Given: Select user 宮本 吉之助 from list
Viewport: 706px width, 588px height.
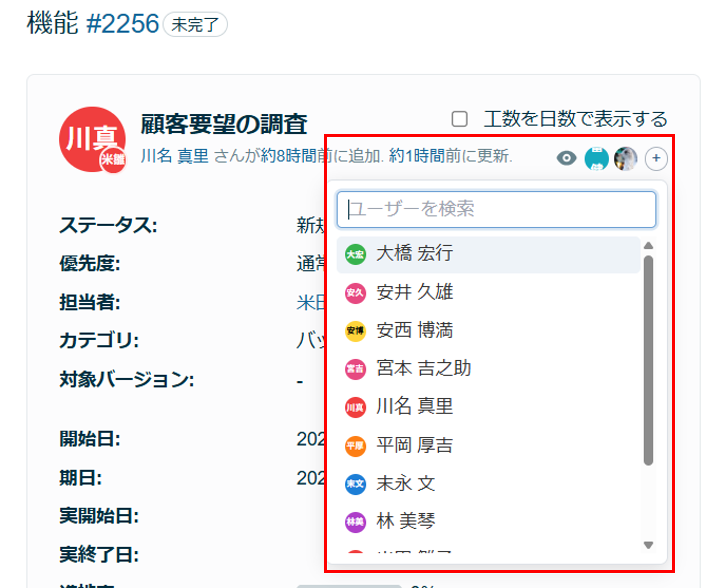Looking at the screenshot, I should coord(488,369).
